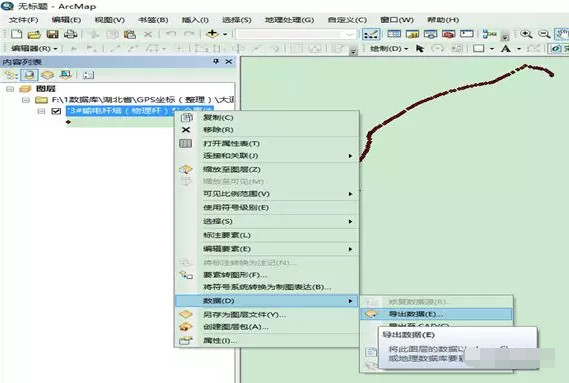Select 打开属性表(T) in context menu
This screenshot has width=569, height=383.
[231, 143]
